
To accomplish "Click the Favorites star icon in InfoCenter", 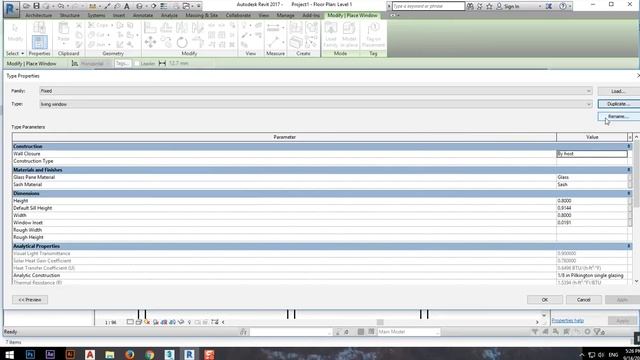I will [x=489, y=6].
